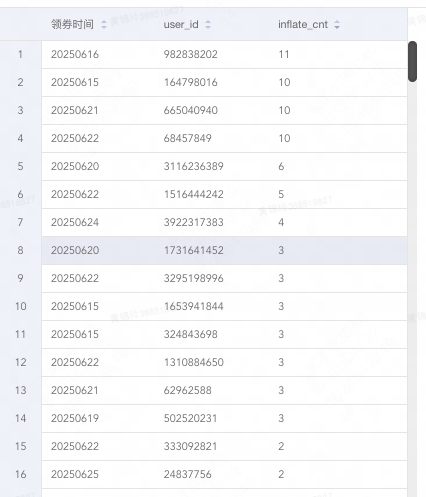Click inflate_cnt value 11

point(284,54)
